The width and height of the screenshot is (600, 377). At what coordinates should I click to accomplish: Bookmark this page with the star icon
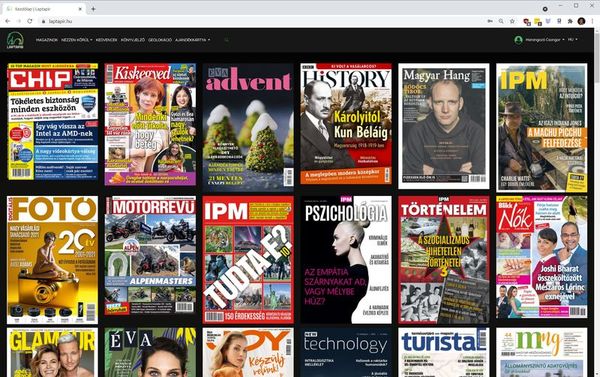pyautogui.click(x=512, y=21)
